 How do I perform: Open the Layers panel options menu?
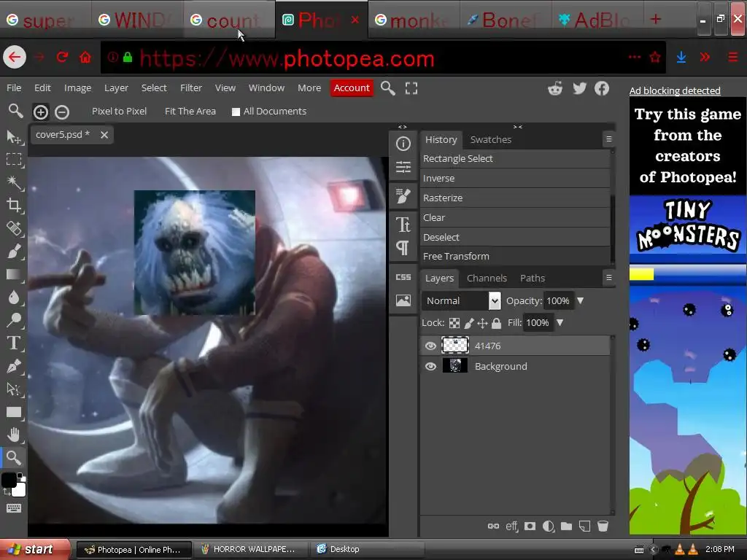(608, 278)
